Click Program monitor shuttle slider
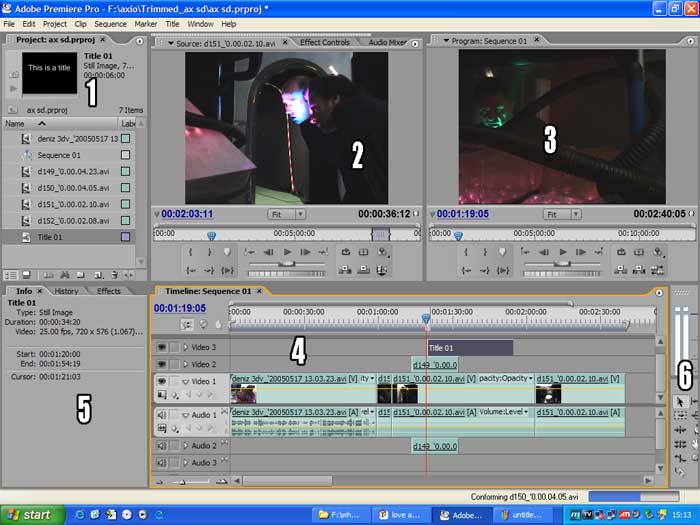The height and width of the screenshot is (525, 700). click(x=562, y=264)
